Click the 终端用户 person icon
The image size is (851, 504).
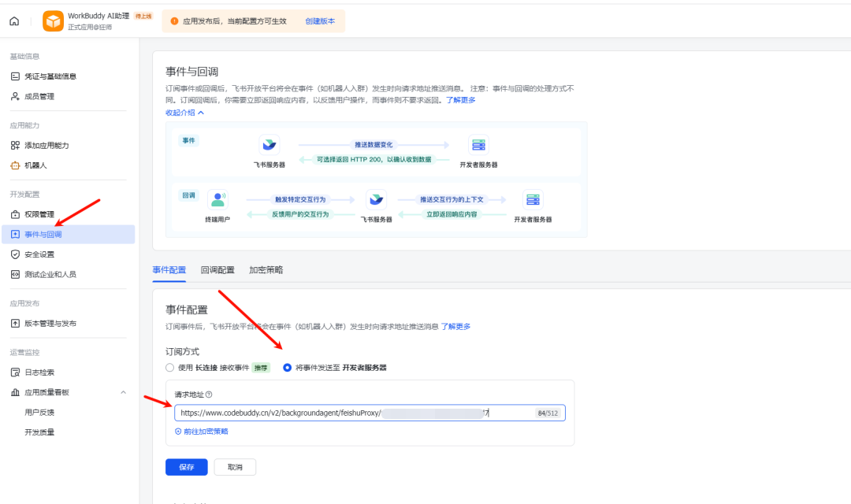click(x=217, y=200)
